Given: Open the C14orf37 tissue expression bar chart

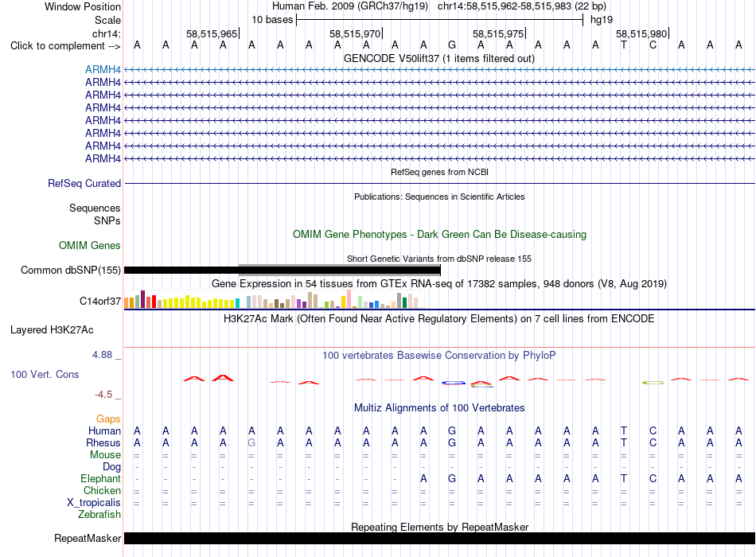Looking at the screenshot, I should pyautogui.click(x=274, y=299).
